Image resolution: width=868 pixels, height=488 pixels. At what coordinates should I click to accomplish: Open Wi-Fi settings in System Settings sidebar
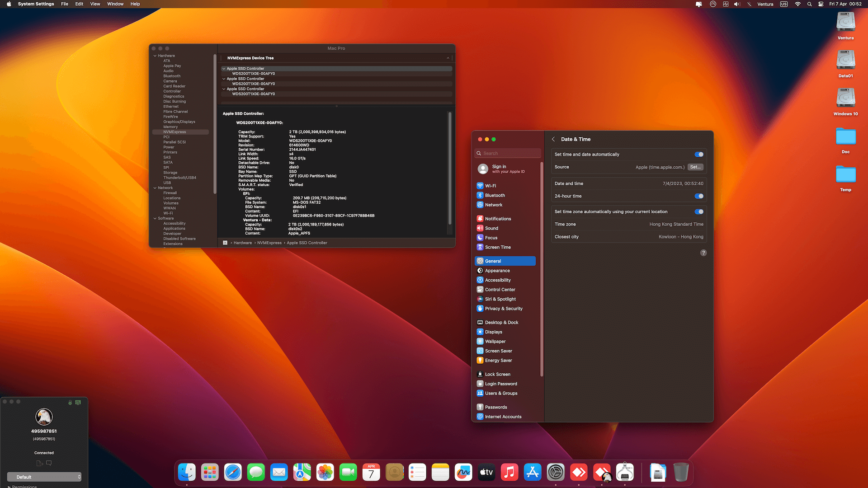491,185
